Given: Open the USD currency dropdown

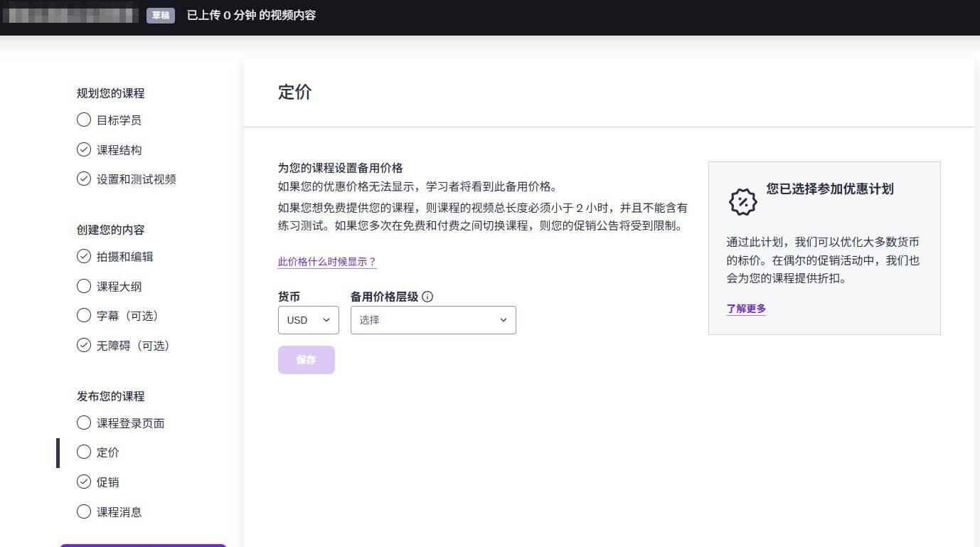Looking at the screenshot, I should point(309,320).
